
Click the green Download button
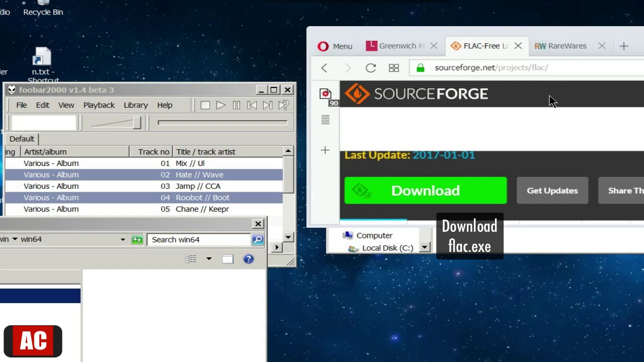(426, 191)
